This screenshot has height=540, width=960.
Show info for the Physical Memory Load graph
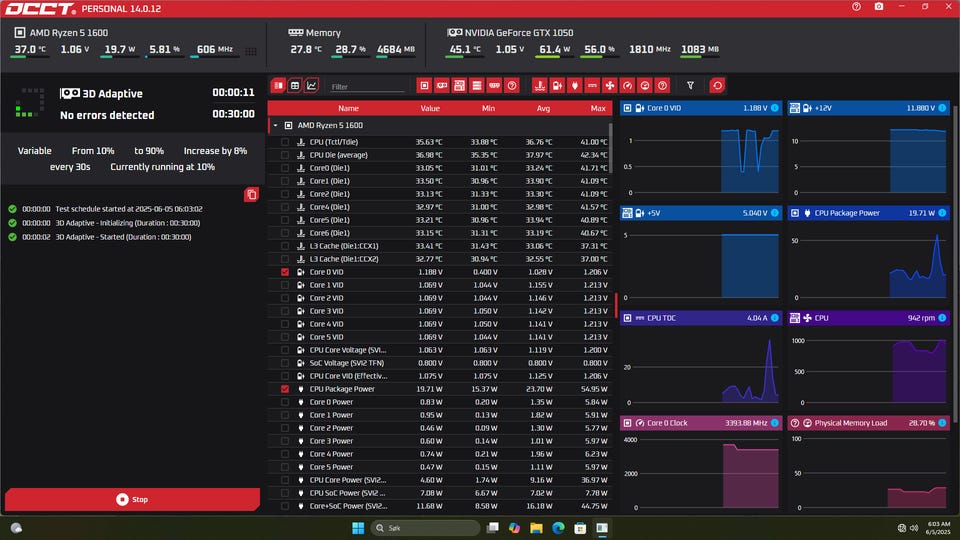click(x=942, y=423)
